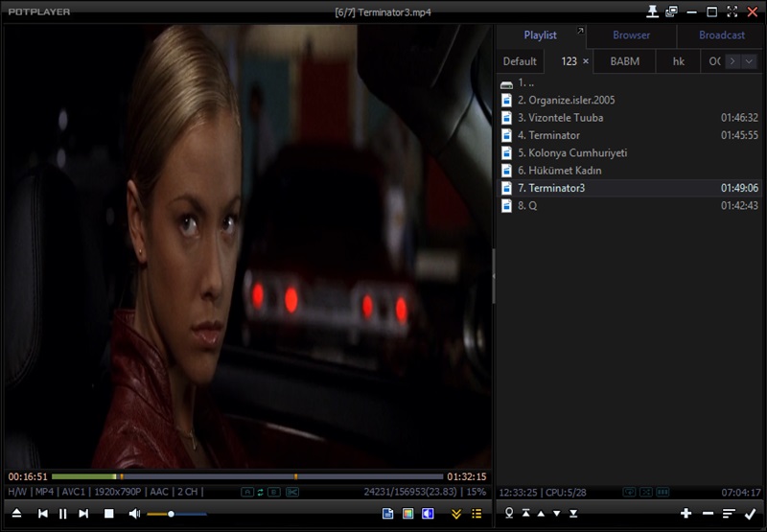
Task: Switch to the Playlist tab
Action: [x=540, y=35]
